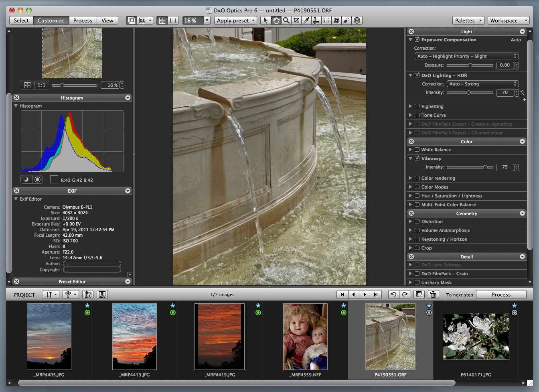Viewport: 539px width, 392px height.
Task: Click the trash icon to remove image
Action: (x=433, y=295)
